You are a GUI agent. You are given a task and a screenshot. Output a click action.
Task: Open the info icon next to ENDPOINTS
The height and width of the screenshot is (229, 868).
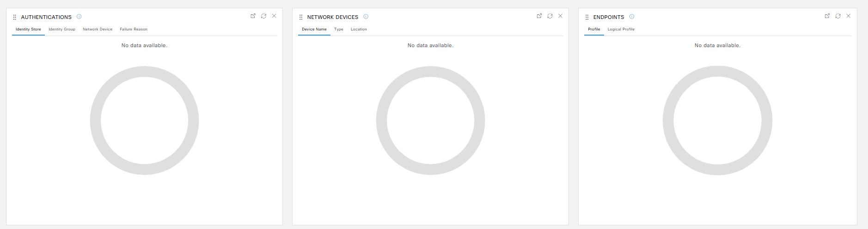pyautogui.click(x=632, y=17)
